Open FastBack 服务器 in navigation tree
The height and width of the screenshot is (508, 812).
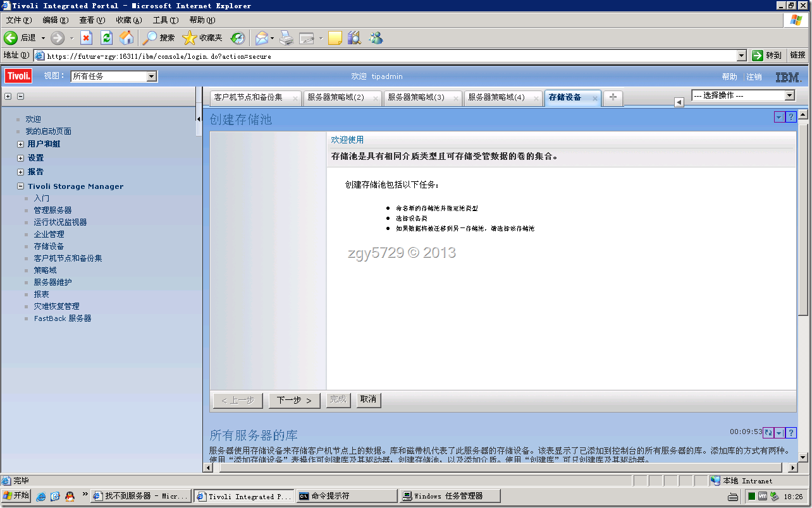tap(63, 318)
